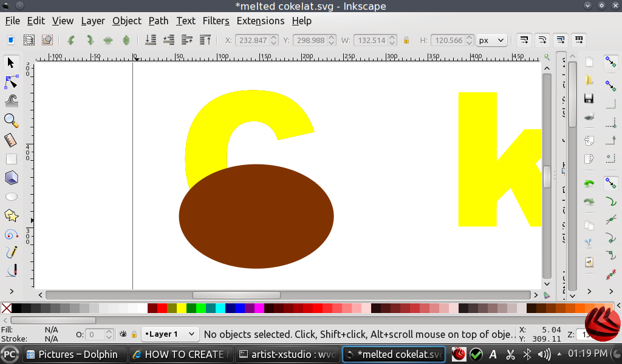
Task: Toggle snap nodes and handles button
Action: click(611, 183)
